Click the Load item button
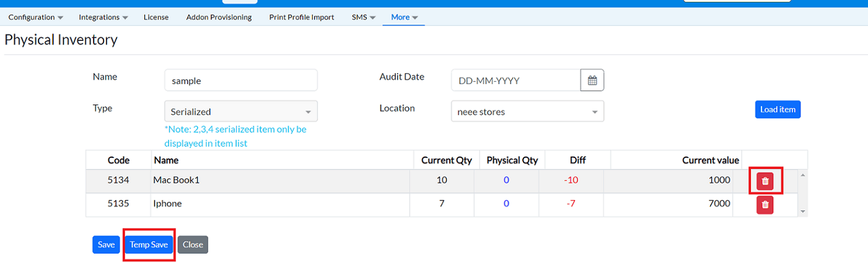This screenshot has width=868, height=263. [x=778, y=110]
